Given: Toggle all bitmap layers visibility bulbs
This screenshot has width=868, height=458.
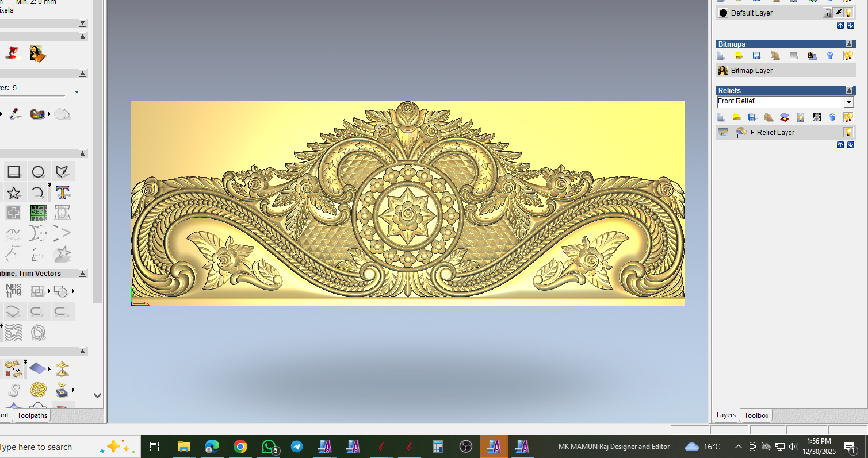Looking at the screenshot, I should [x=848, y=56].
